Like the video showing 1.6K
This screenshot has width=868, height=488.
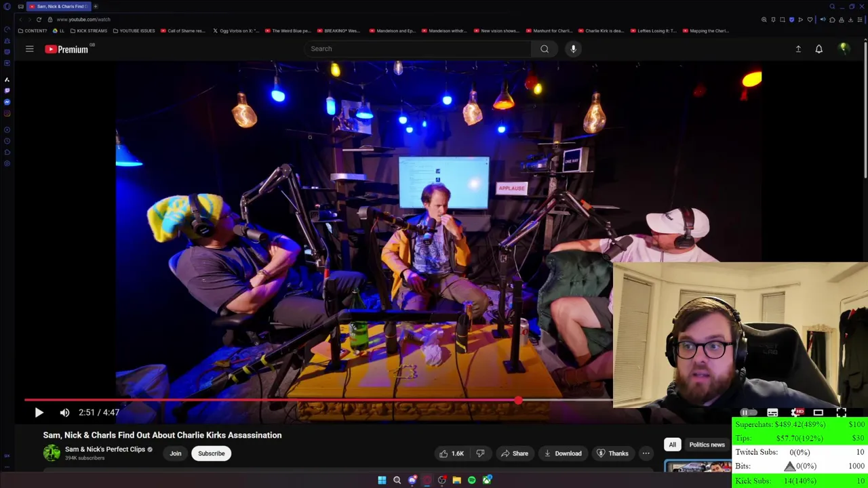451,453
